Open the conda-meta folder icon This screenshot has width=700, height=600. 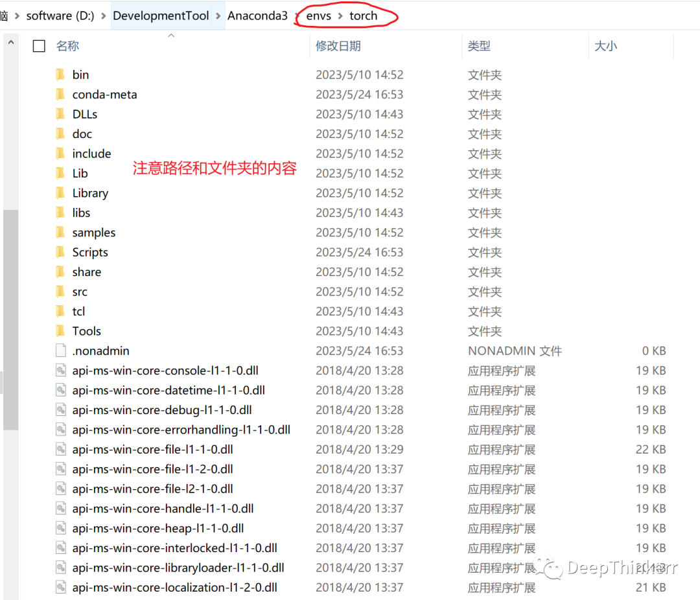coord(61,94)
